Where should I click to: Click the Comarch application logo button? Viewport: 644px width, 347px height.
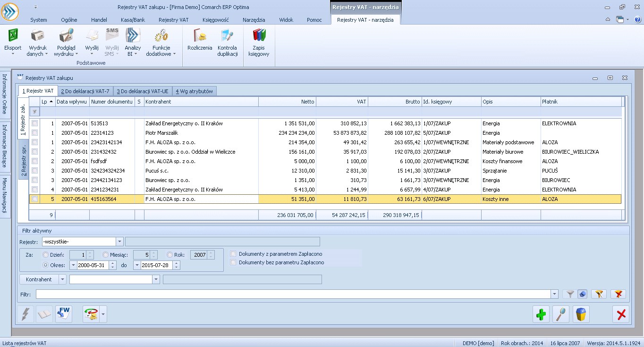pyautogui.click(x=10, y=11)
